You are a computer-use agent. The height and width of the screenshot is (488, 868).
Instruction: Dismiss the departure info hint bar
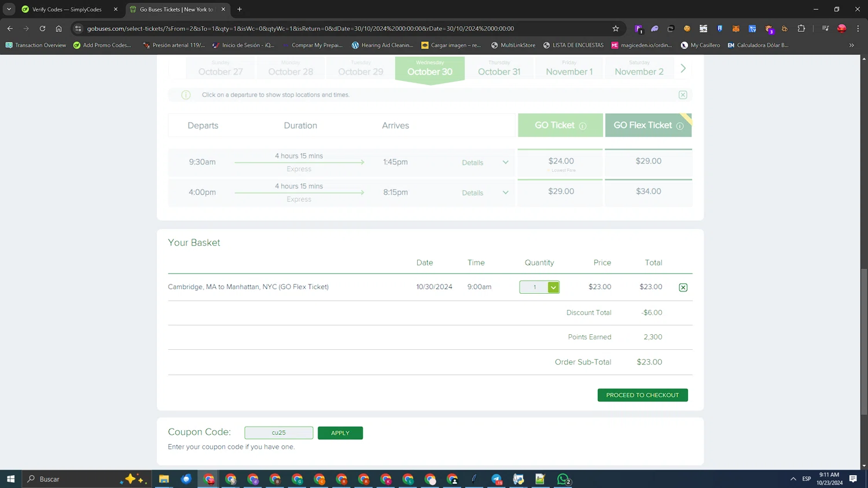click(683, 95)
